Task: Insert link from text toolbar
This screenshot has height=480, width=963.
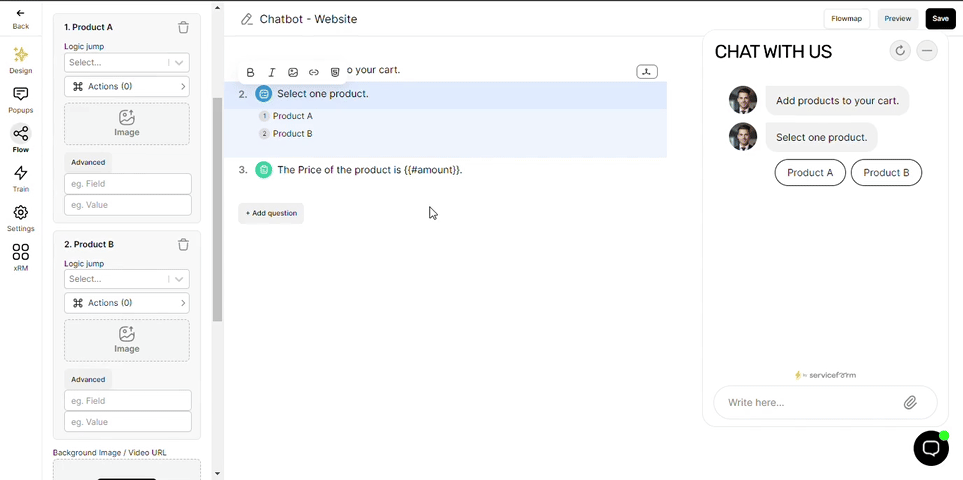Action: (314, 72)
